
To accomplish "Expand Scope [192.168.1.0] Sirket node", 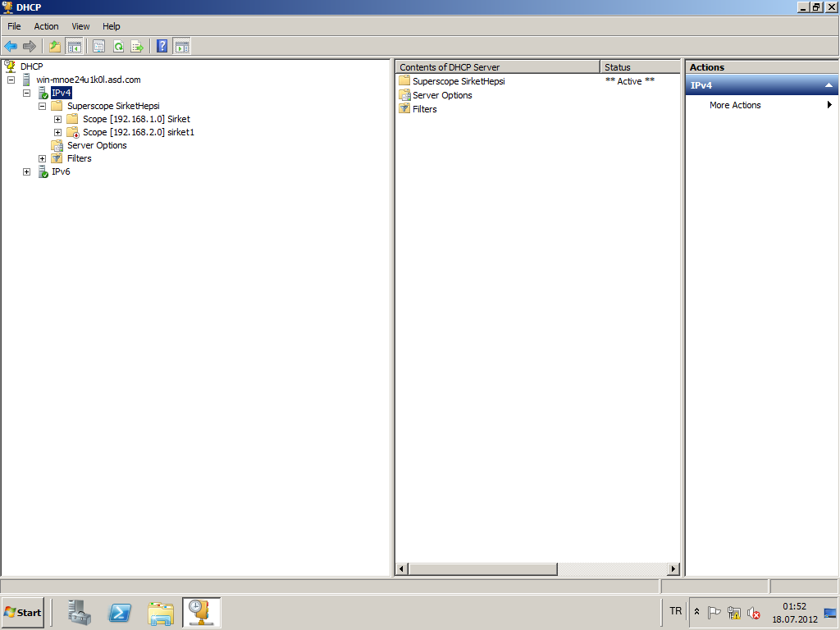I will click(57, 119).
